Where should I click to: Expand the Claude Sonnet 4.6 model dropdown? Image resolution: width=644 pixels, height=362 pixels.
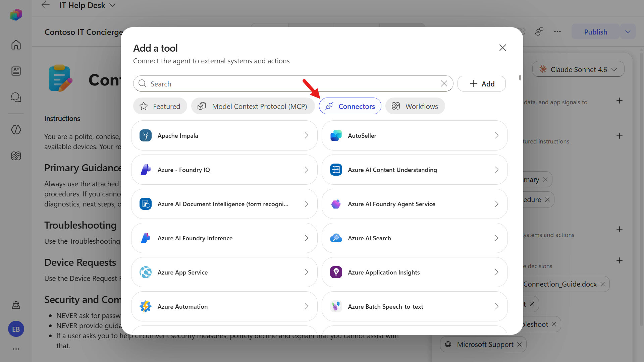[x=578, y=69]
